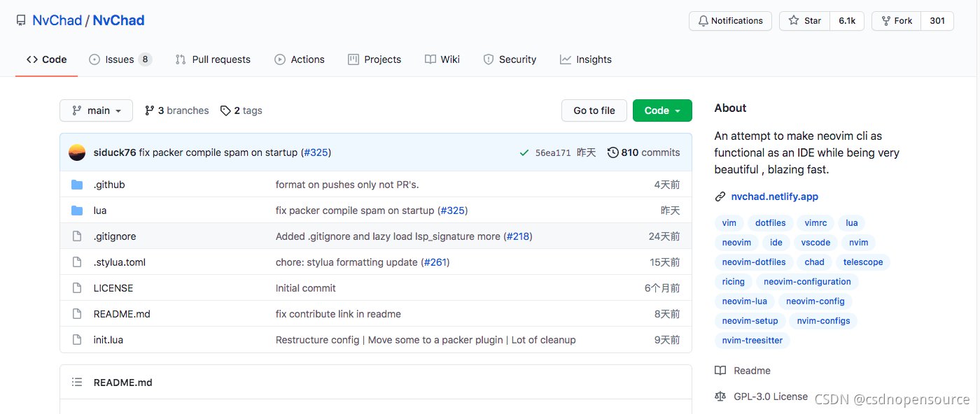This screenshot has height=414, width=980.
Task: Open the .stylua.toml file
Action: 120,262
